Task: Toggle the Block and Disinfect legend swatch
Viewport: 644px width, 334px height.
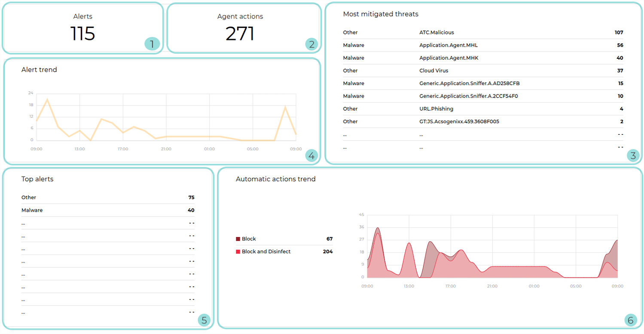Action: pos(238,252)
